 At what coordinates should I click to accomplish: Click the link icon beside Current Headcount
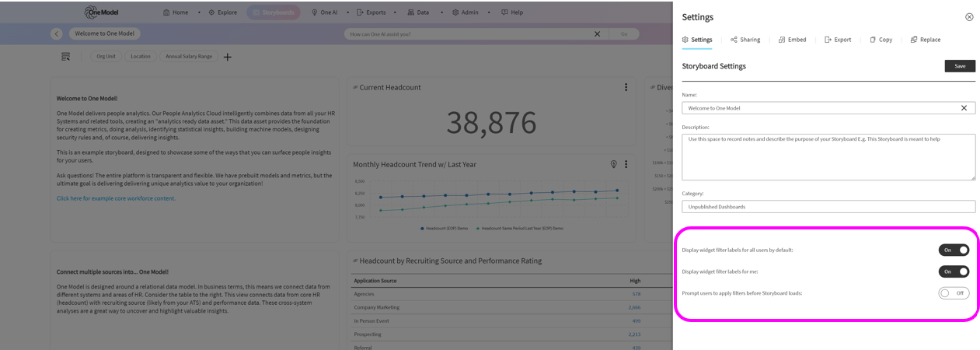tap(355, 87)
